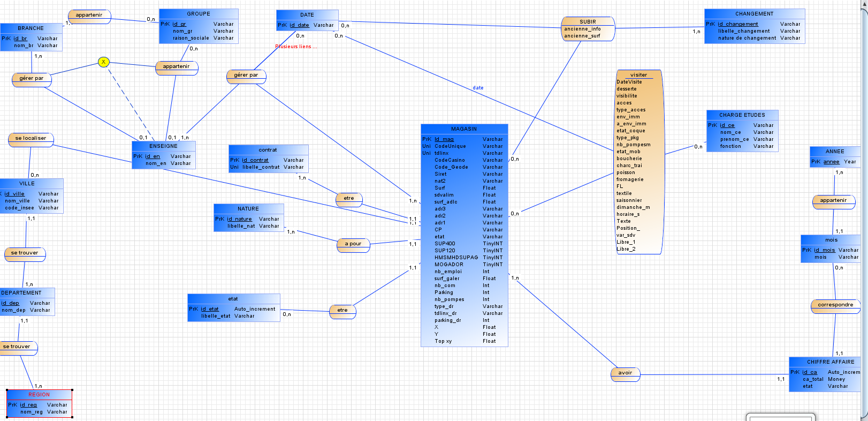The height and width of the screenshot is (421, 868).
Task: Click gérer par association below DATE
Action: tap(246, 76)
